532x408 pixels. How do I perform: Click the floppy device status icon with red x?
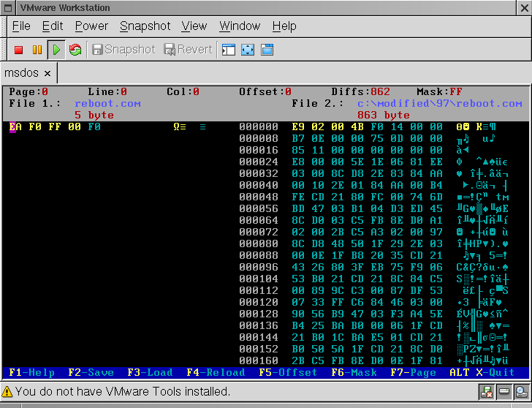(487, 392)
